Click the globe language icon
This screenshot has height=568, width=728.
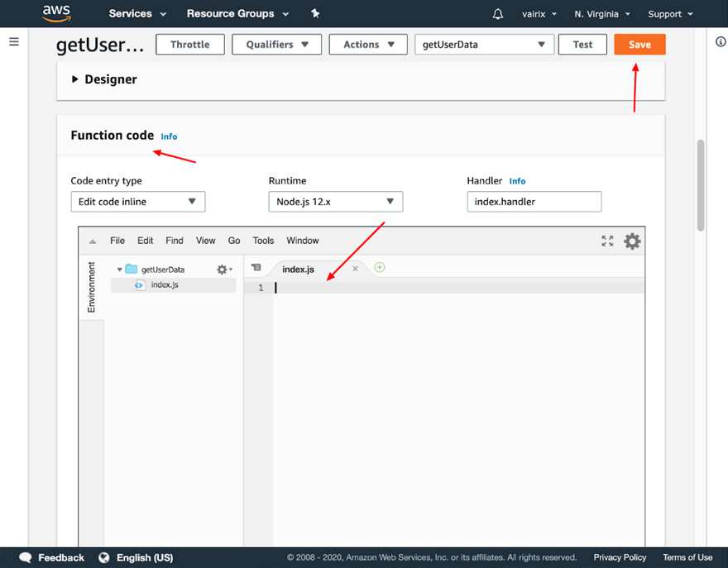pos(104,557)
